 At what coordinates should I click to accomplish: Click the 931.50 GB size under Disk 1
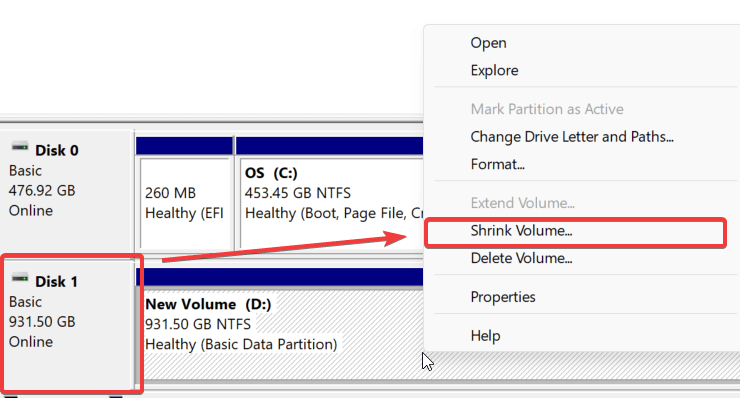point(42,322)
